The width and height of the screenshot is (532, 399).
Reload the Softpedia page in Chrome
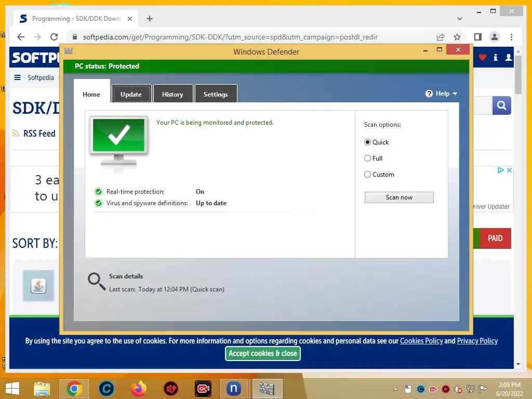point(54,37)
